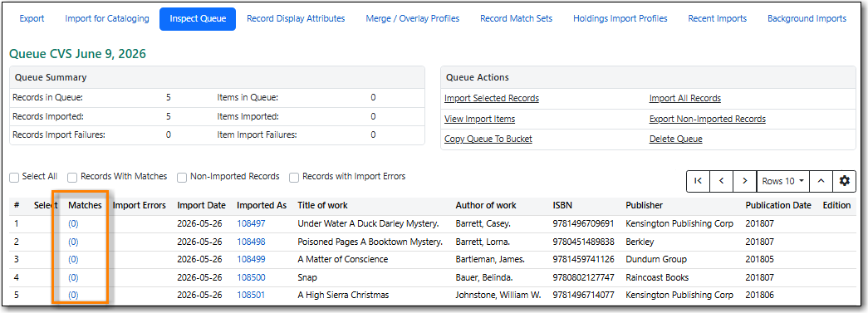Open imported record 108499
Viewport: 868px width, 313px height.
coord(251,259)
